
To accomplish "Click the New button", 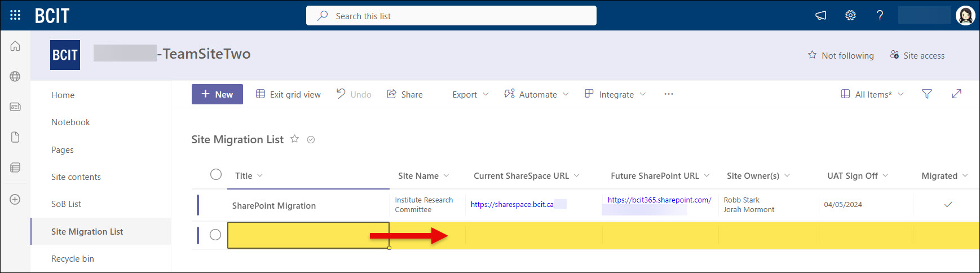I will click(x=217, y=94).
